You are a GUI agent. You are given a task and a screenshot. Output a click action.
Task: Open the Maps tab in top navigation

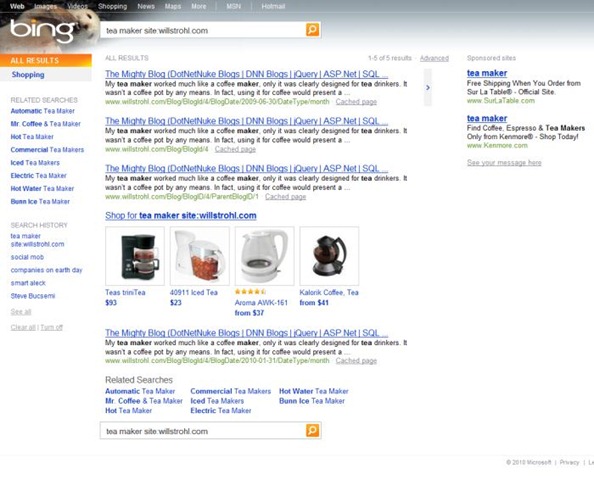click(x=173, y=6)
